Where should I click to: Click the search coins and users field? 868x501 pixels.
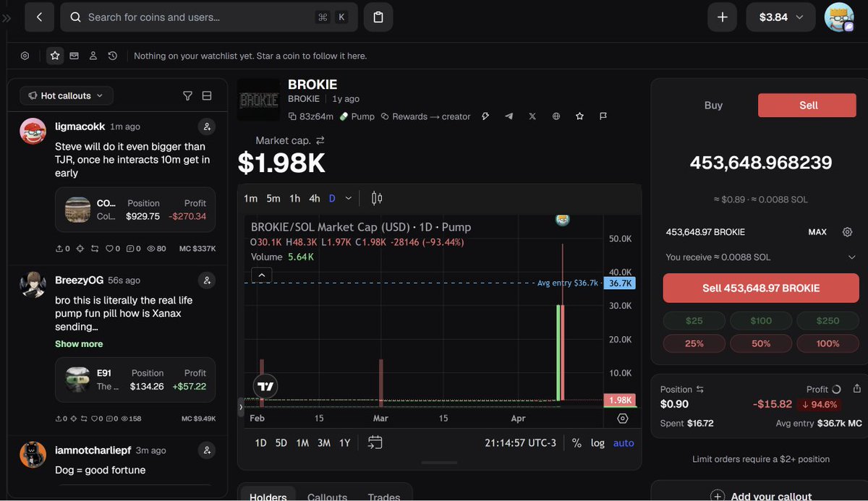point(209,17)
